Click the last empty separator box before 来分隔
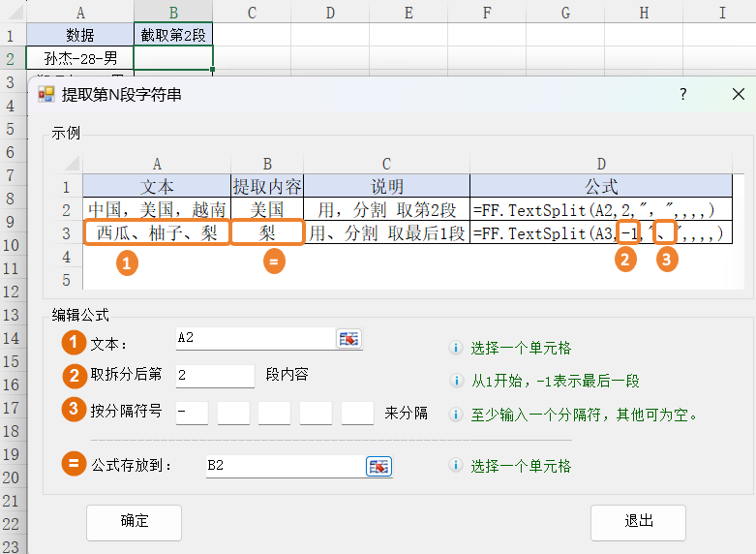The image size is (756, 554). (357, 412)
